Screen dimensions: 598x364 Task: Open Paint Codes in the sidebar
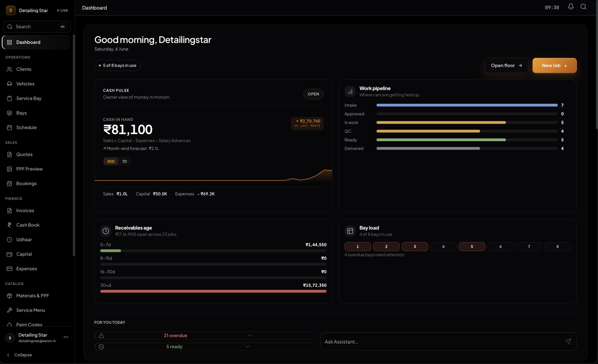click(36, 324)
